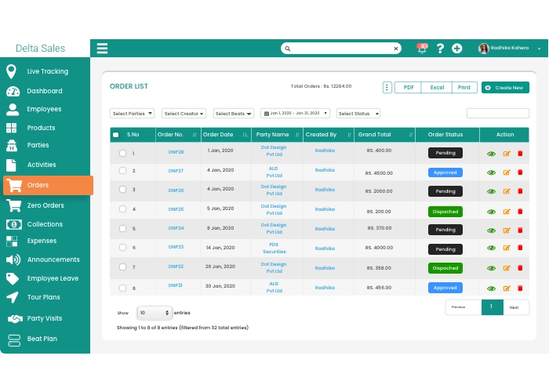The height and width of the screenshot is (392, 549).
Task: View order DNP28 with eye icon
Action: (x=492, y=153)
